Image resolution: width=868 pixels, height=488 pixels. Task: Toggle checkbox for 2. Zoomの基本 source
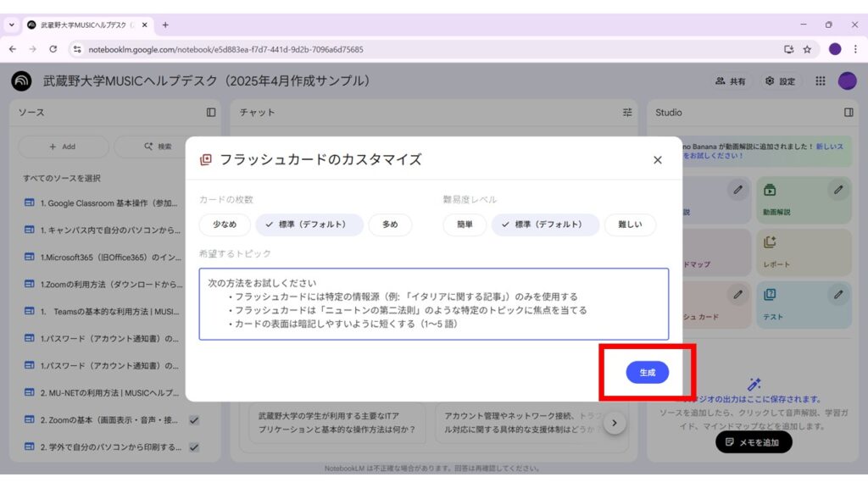tap(194, 420)
